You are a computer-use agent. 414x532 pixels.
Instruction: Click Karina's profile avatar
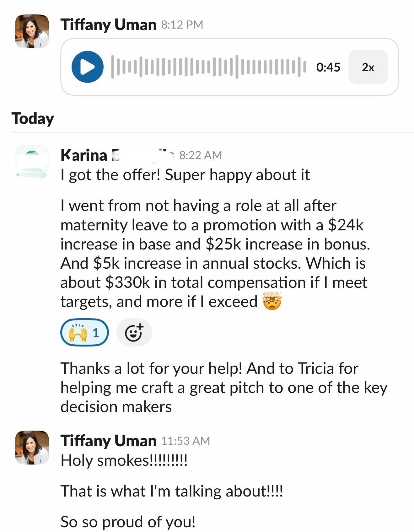pos(32,162)
